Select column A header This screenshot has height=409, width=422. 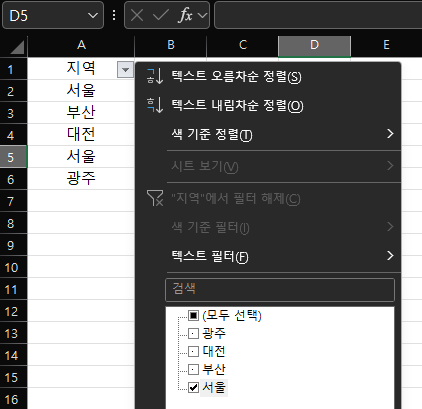pyautogui.click(x=81, y=45)
